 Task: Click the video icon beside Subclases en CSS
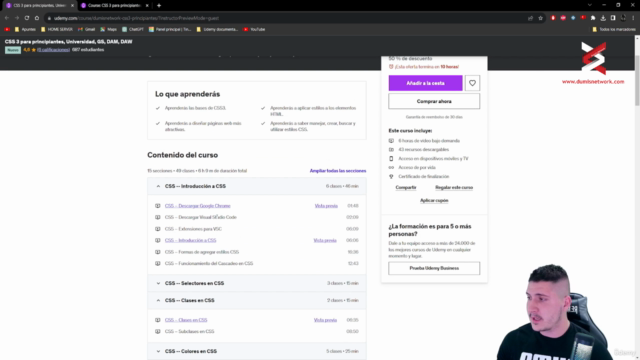(x=158, y=331)
